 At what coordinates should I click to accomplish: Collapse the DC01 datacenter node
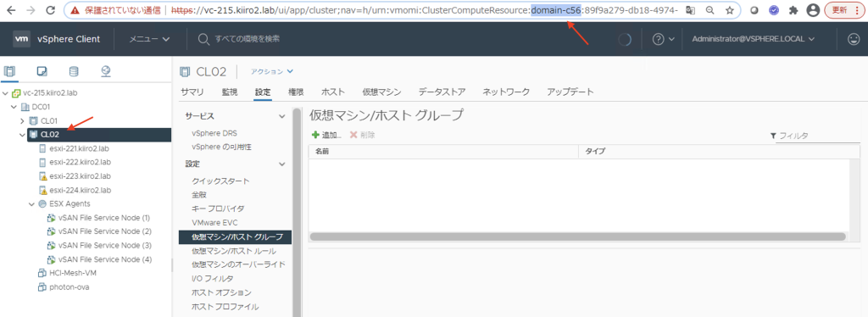coord(14,107)
